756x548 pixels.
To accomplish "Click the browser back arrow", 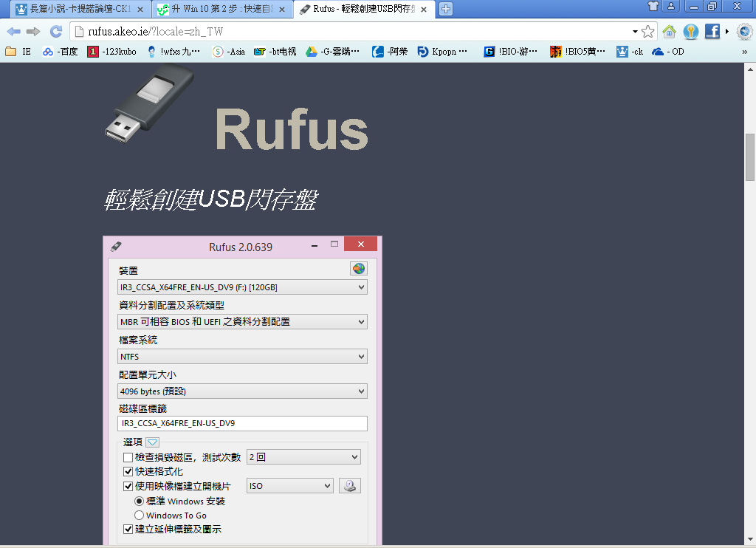I will click(13, 32).
